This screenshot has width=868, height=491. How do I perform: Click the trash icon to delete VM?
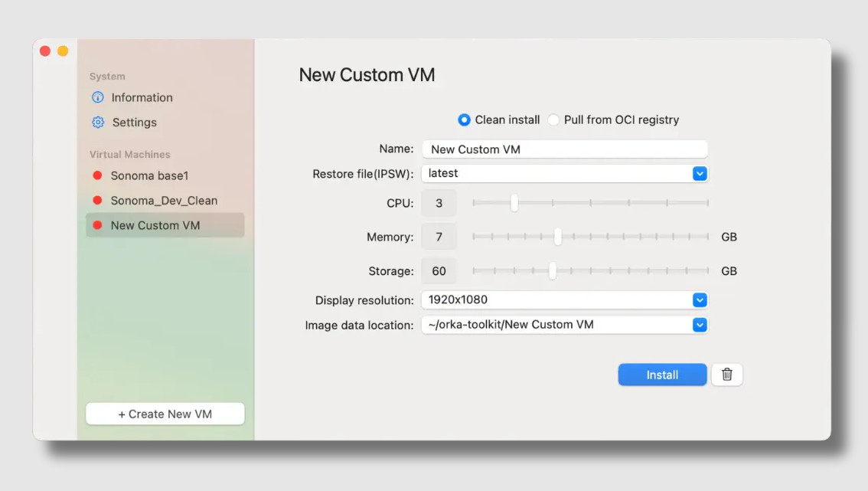[x=727, y=375]
